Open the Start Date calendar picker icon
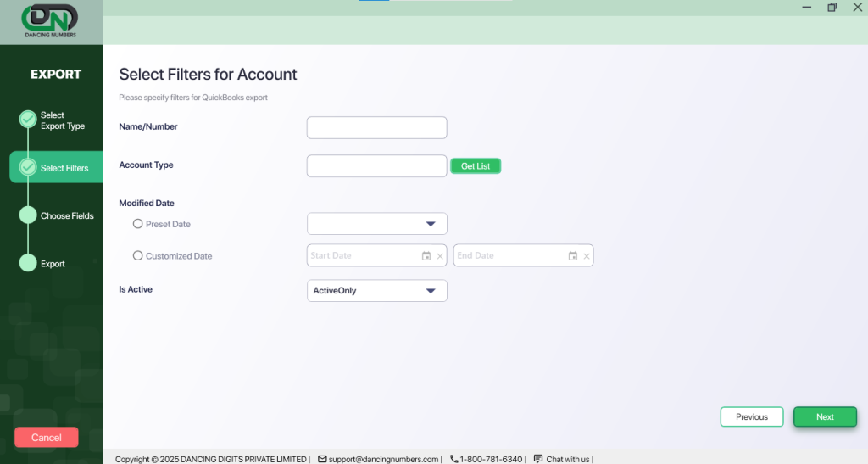Image resolution: width=868 pixels, height=464 pixels. (x=426, y=256)
